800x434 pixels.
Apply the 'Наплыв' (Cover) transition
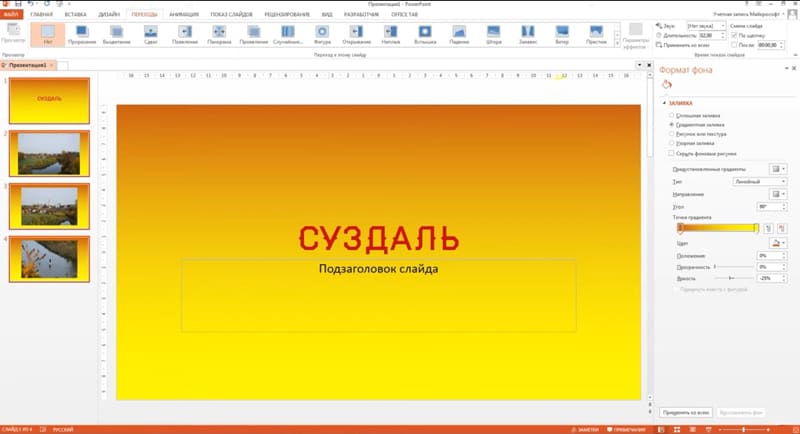391,34
